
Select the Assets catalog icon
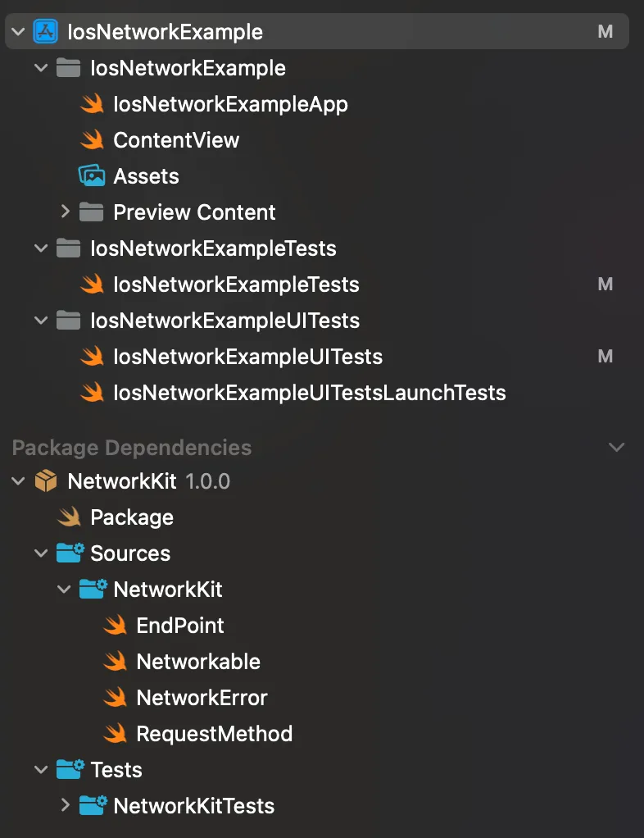pyautogui.click(x=93, y=175)
